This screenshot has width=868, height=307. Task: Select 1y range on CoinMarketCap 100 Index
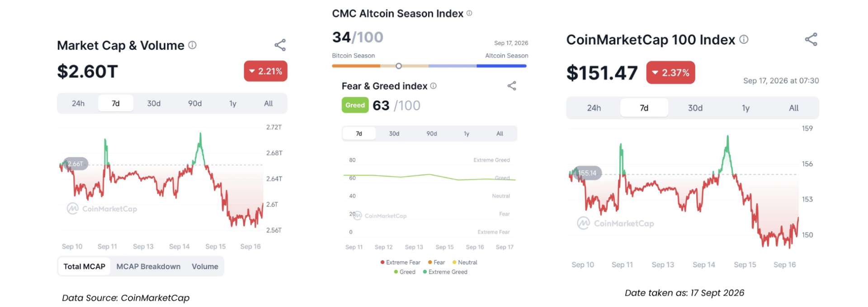pos(745,108)
